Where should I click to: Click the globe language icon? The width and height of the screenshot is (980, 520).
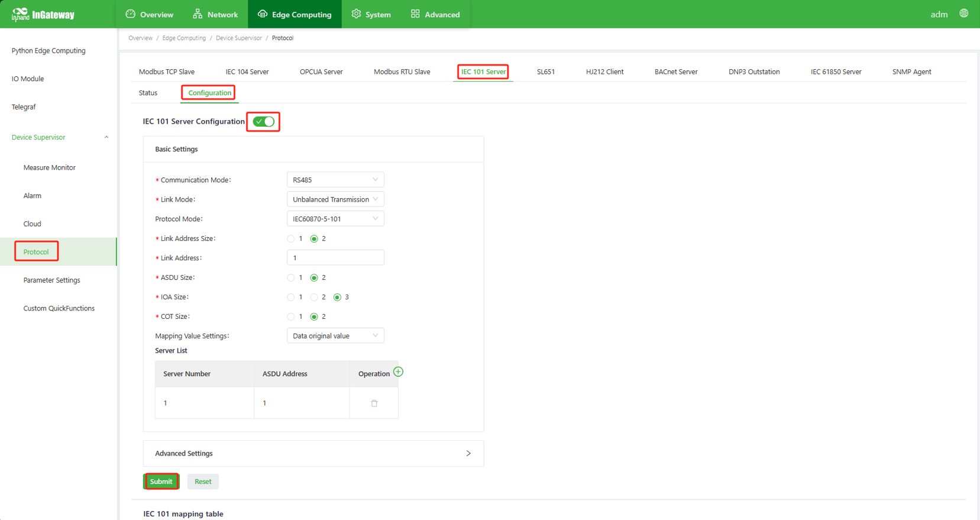tap(963, 14)
